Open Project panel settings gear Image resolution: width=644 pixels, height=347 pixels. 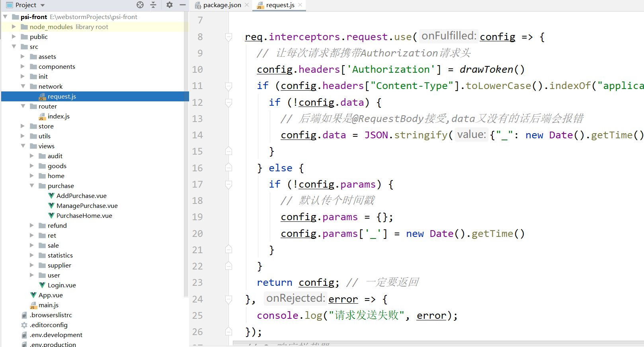(x=170, y=5)
